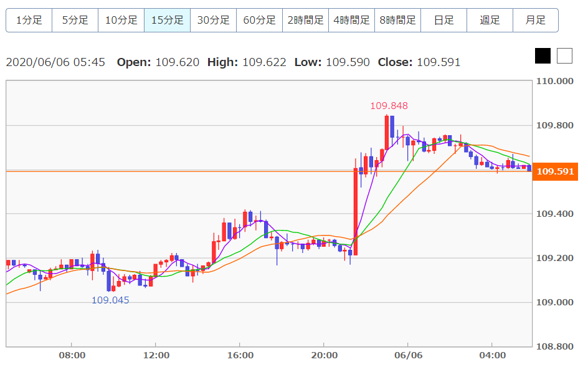
Task: Click the 109.800 price axis label
Action: click(x=555, y=125)
